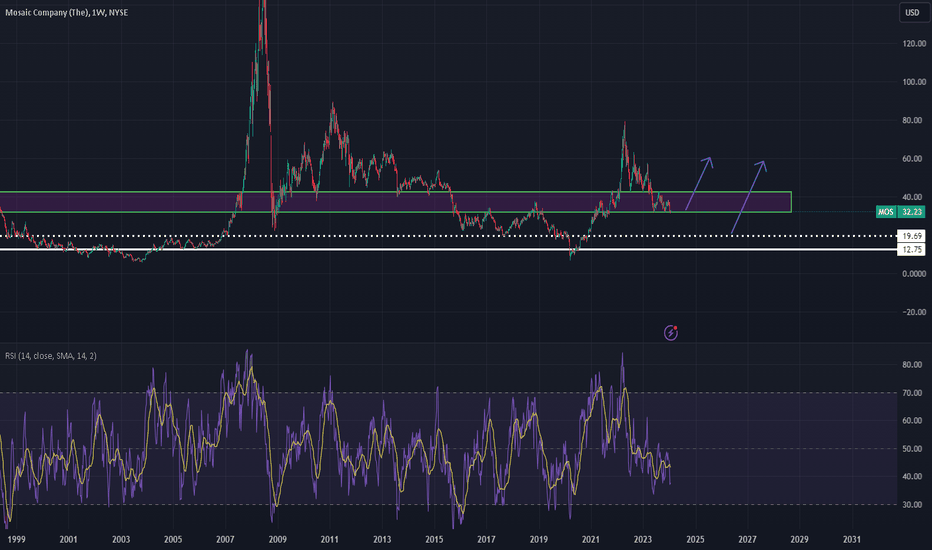Screen dimensions: 932x550
Task: Select the 12.75 price line label
Action: [x=911, y=250]
